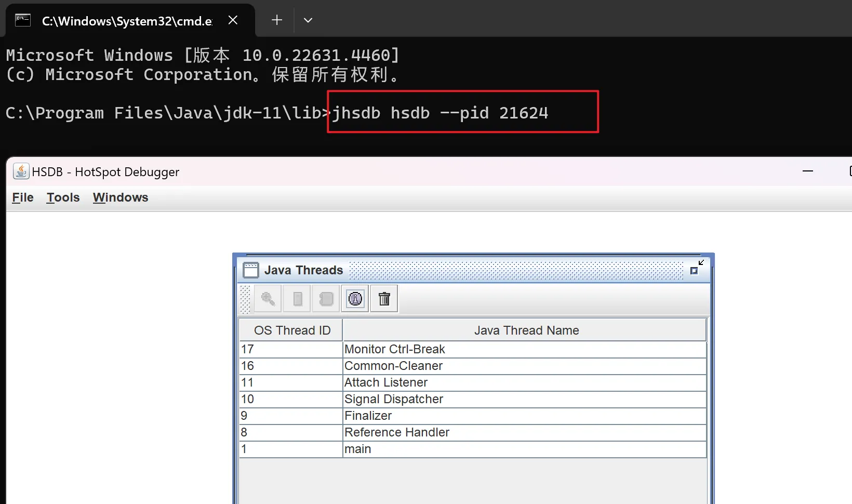Viewport: 852px width, 504px height.
Task: Click OS Thread ID cell 1
Action: (x=291, y=449)
